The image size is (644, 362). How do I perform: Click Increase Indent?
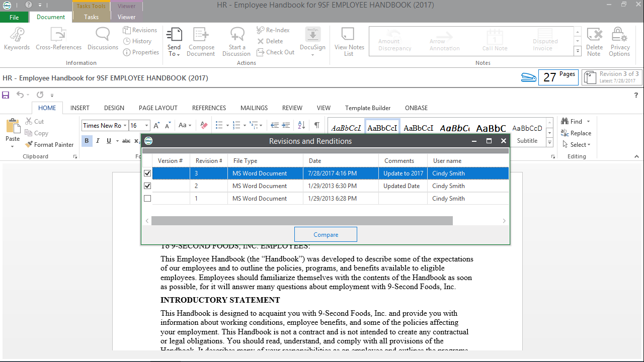tap(286, 126)
